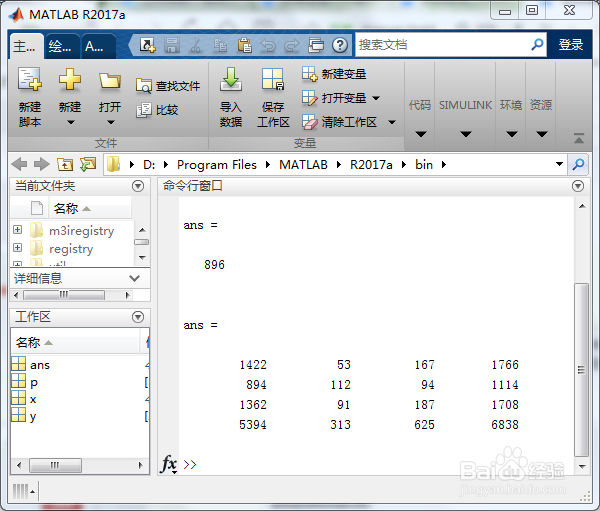Click the switch windows icon
Screen dimensions: 600x511
[x=316, y=45]
